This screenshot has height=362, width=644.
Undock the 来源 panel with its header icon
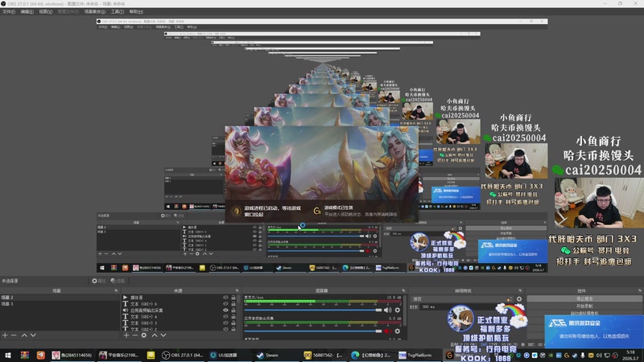point(237,290)
